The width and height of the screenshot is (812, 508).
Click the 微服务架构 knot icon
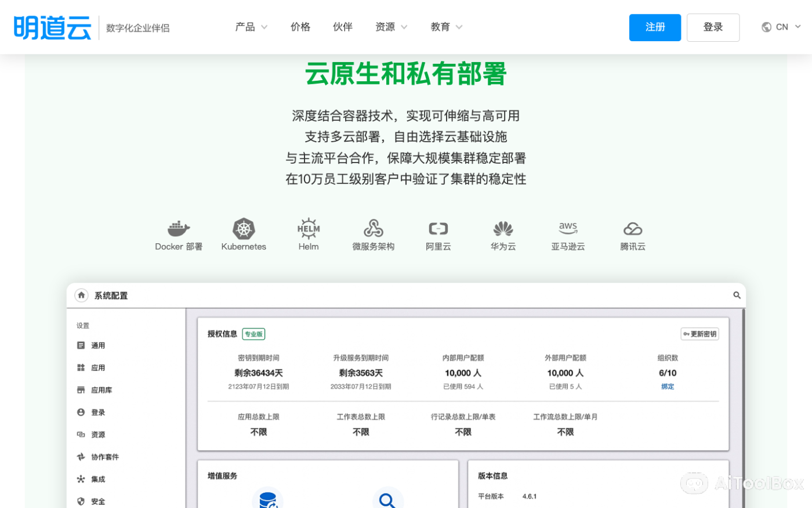373,229
